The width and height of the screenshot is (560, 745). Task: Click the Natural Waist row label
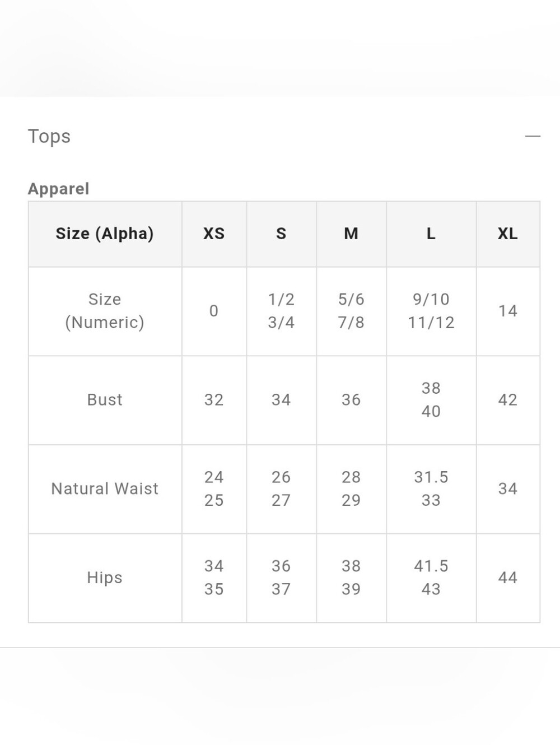(105, 489)
